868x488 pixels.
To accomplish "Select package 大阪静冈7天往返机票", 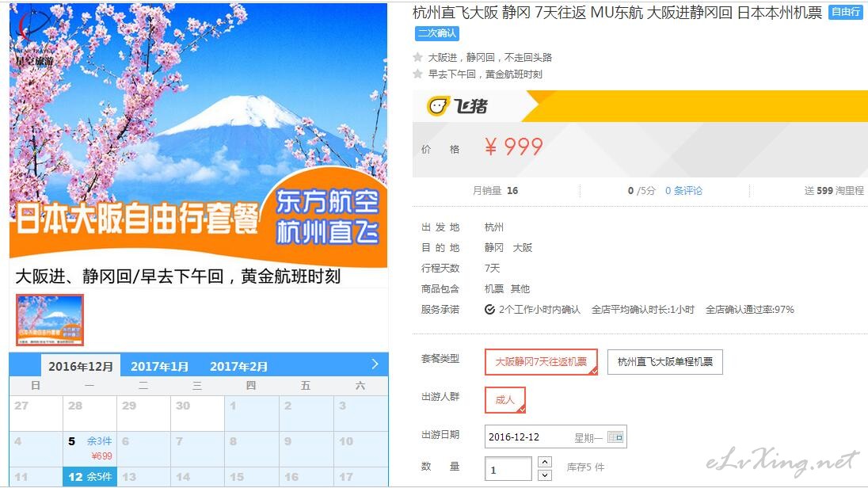I will click(541, 362).
